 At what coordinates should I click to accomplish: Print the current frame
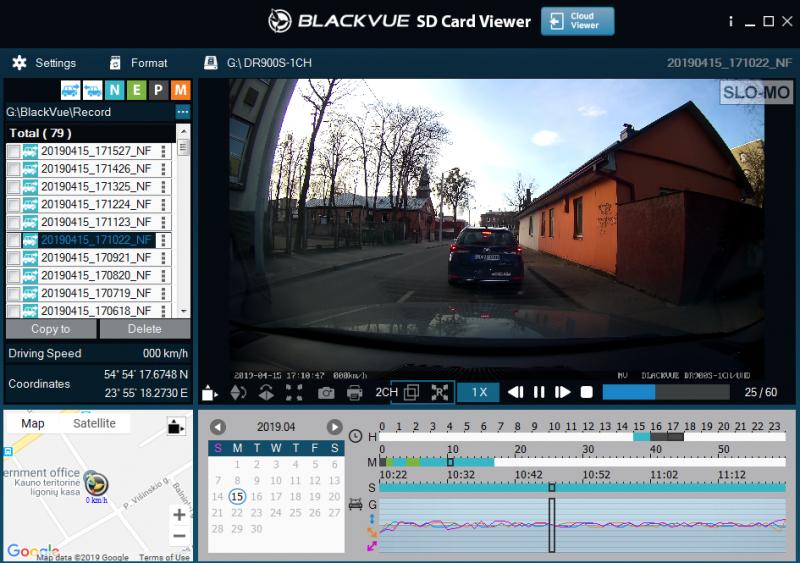tap(355, 393)
